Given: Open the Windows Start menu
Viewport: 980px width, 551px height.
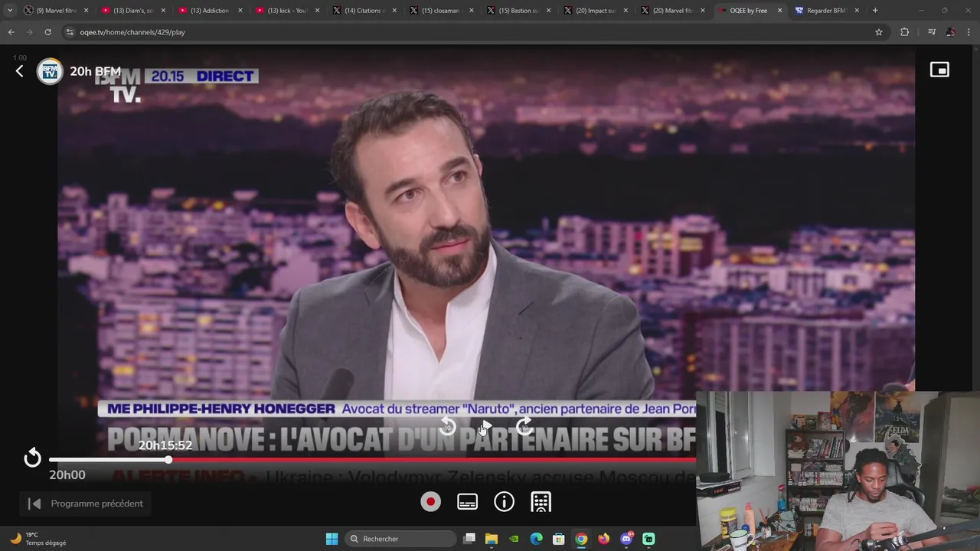Looking at the screenshot, I should point(332,539).
